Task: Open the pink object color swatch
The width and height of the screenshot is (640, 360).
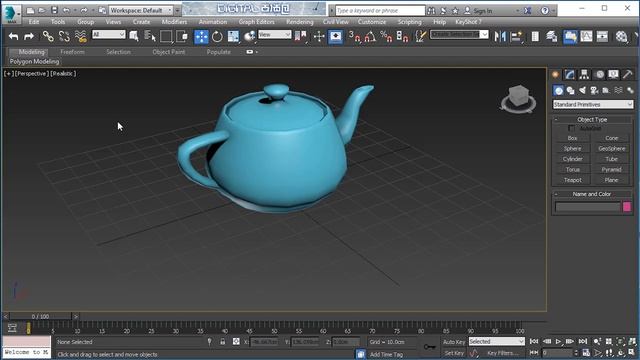Action: point(627,207)
